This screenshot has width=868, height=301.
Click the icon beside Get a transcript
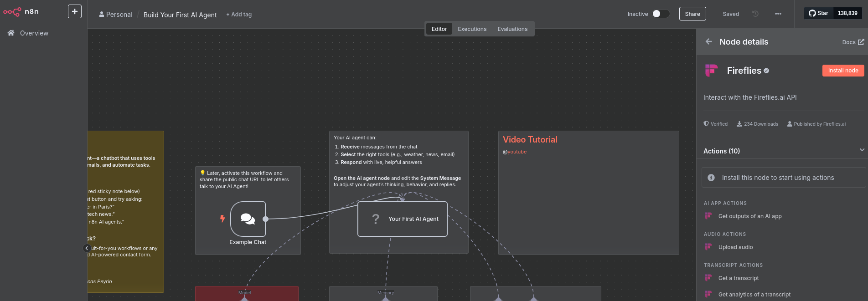[x=708, y=278]
